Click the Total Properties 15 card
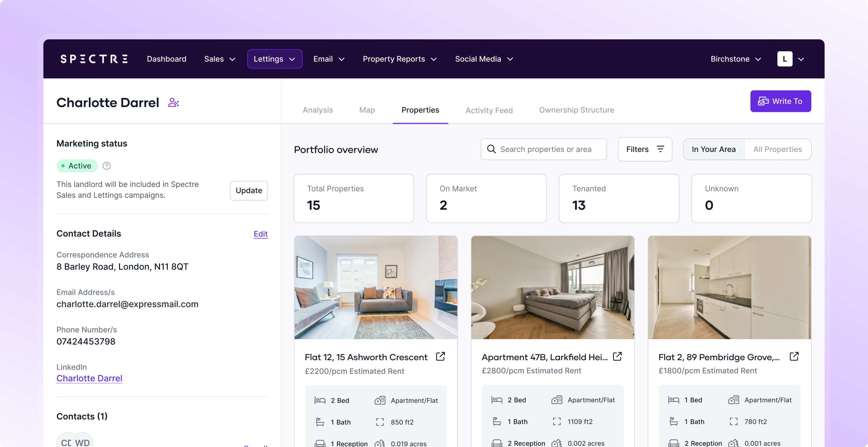Screen dimensions: 868x447 pyautogui.click(x=354, y=198)
